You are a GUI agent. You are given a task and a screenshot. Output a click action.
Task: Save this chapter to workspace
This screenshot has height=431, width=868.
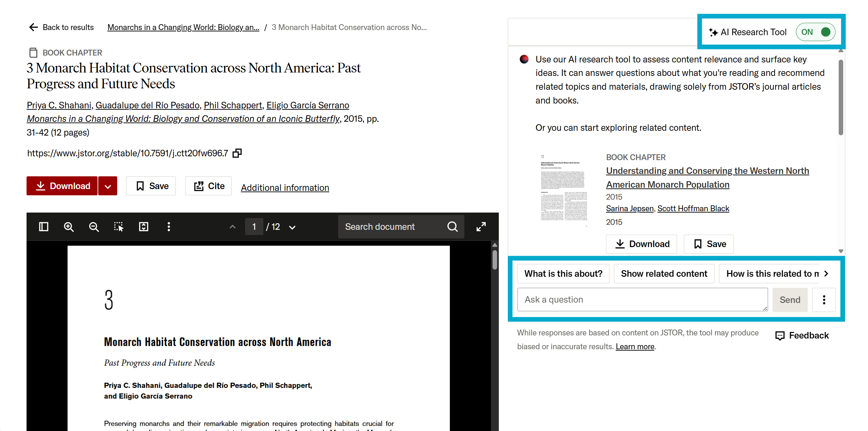pos(151,186)
